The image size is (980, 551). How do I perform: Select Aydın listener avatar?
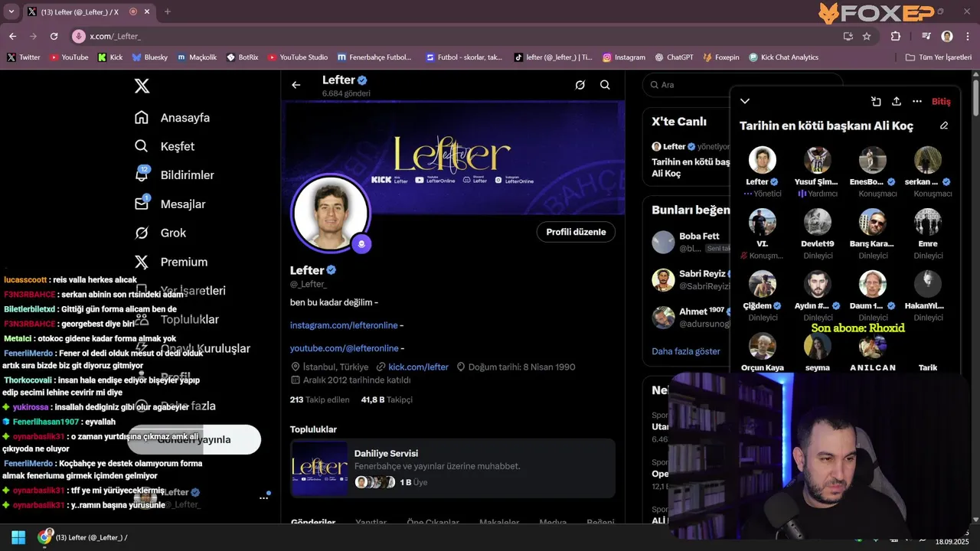pos(818,284)
